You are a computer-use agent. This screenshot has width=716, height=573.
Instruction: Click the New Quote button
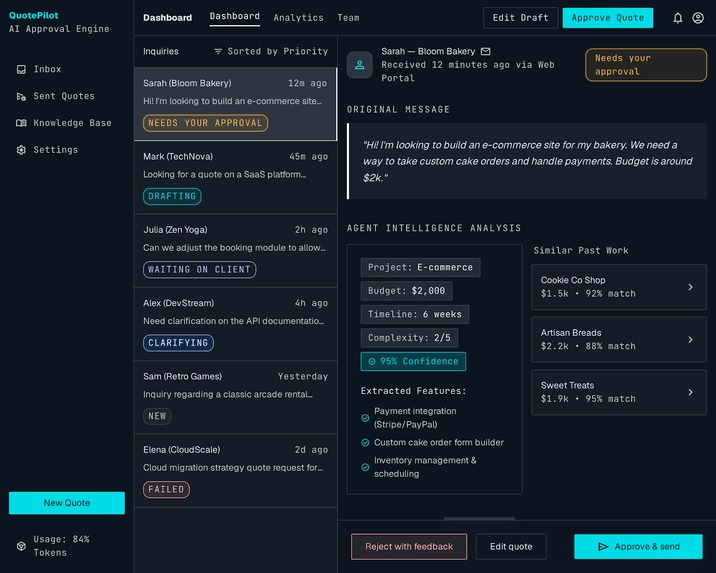[x=67, y=503]
